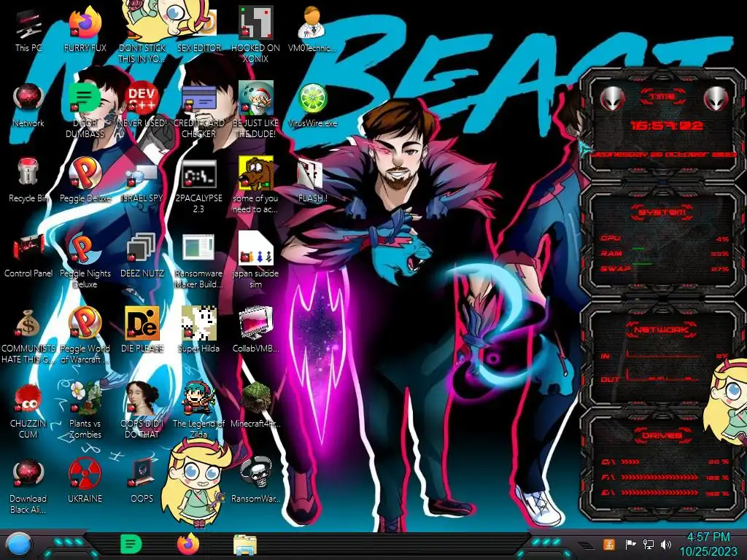
Task: Open File Explorer from the taskbar
Action: [245, 545]
